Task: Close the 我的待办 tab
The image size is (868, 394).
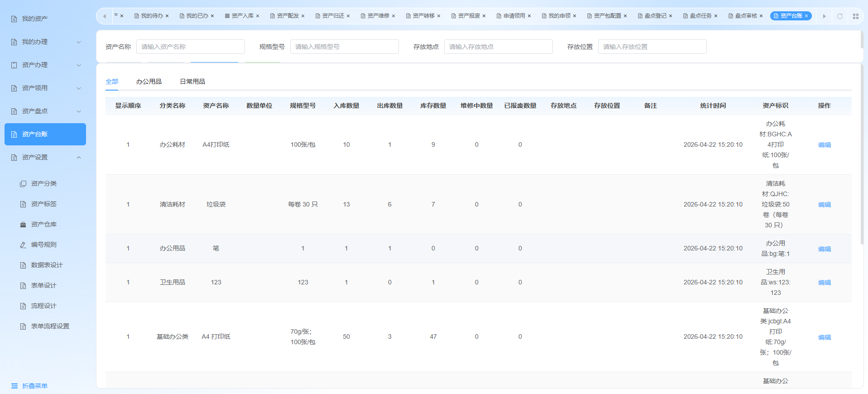Action: pyautogui.click(x=167, y=16)
